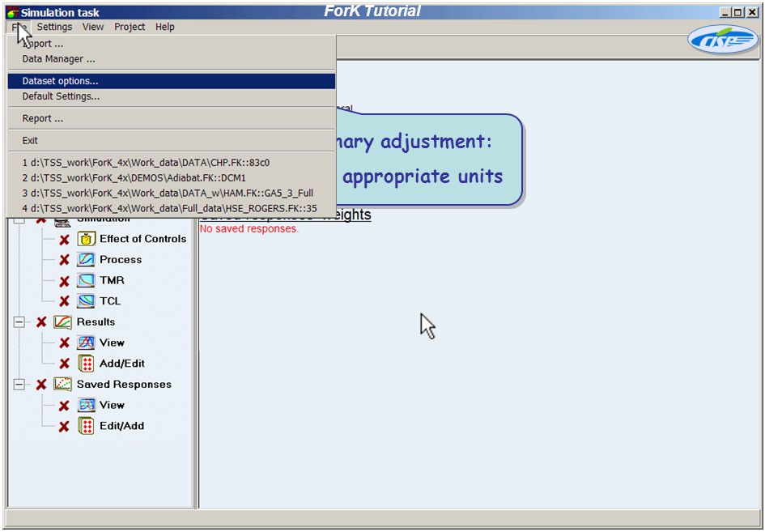Collapse the Saved Responses tree node

[x=19, y=385]
